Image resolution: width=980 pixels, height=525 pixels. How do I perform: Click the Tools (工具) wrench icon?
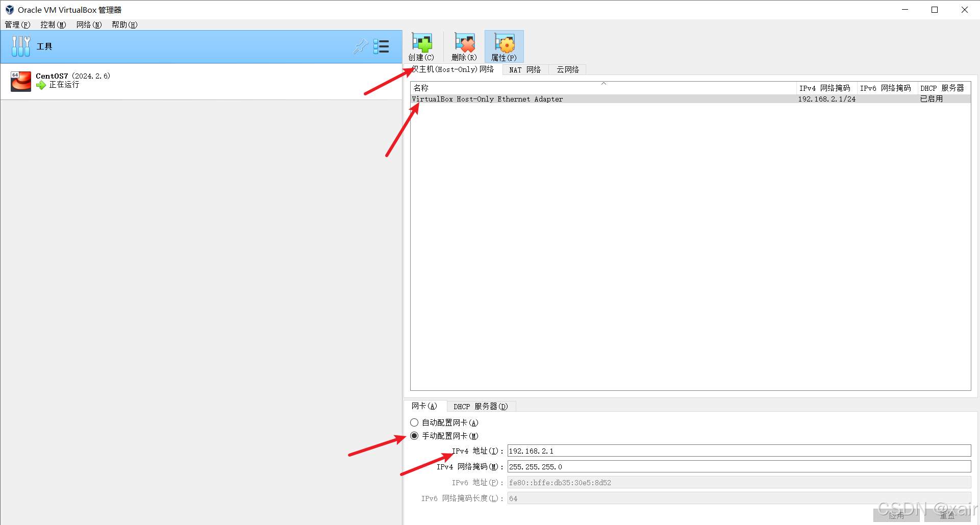click(21, 46)
